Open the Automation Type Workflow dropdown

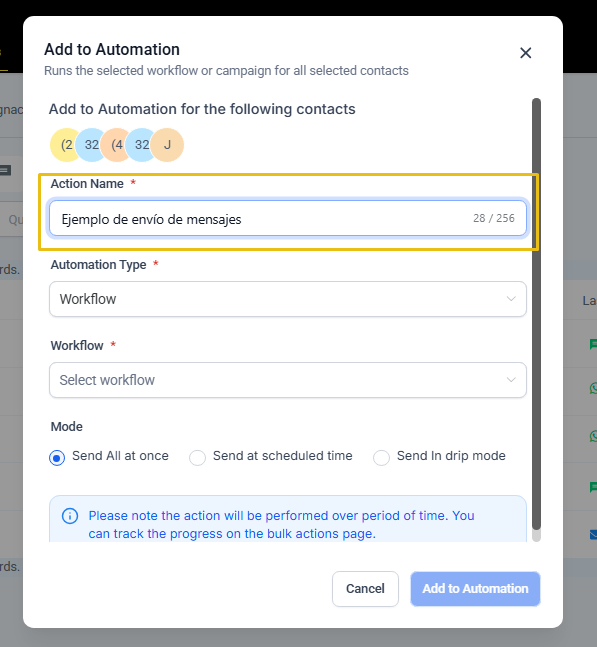pos(288,299)
